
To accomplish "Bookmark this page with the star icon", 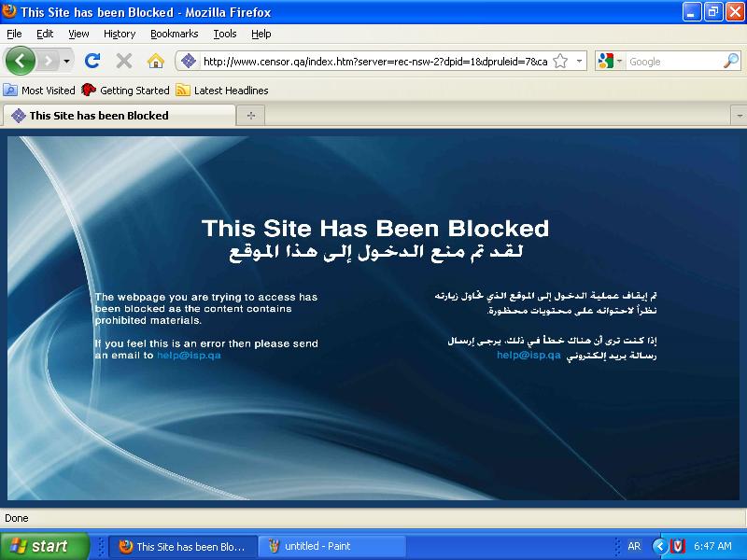I will [560, 62].
